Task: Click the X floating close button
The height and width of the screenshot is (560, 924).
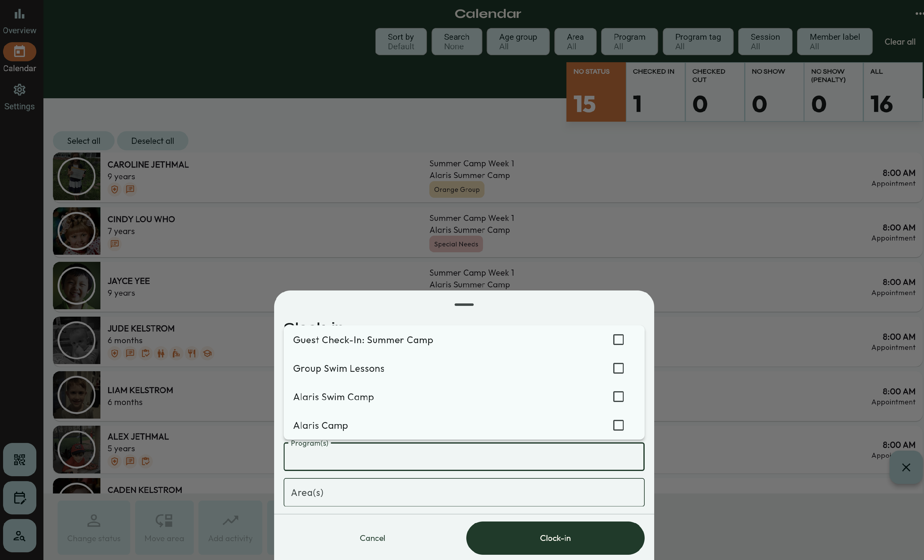Action: click(x=906, y=467)
